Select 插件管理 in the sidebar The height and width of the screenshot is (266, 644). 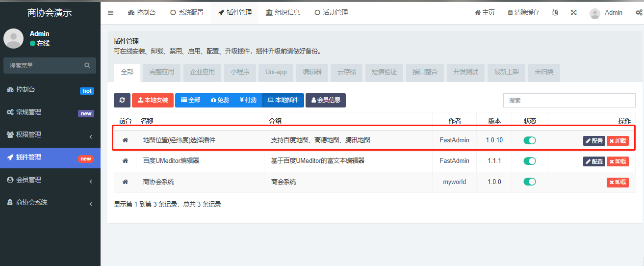click(50, 158)
